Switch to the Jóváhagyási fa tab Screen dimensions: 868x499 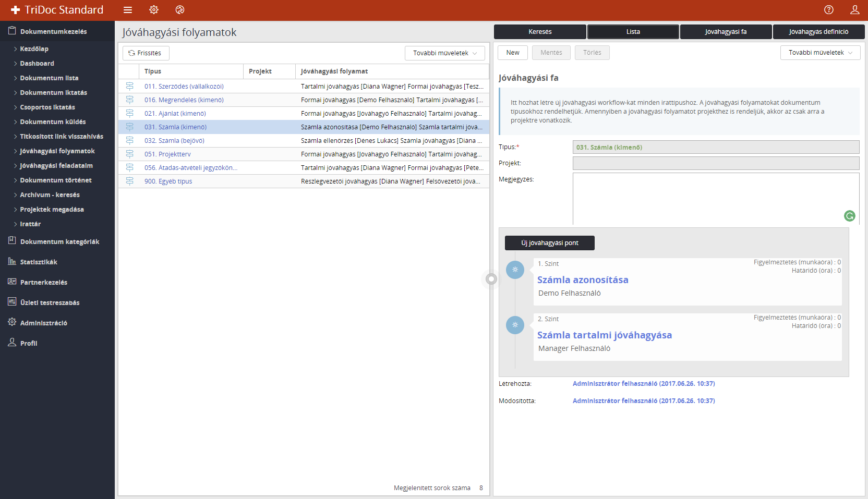coord(726,32)
